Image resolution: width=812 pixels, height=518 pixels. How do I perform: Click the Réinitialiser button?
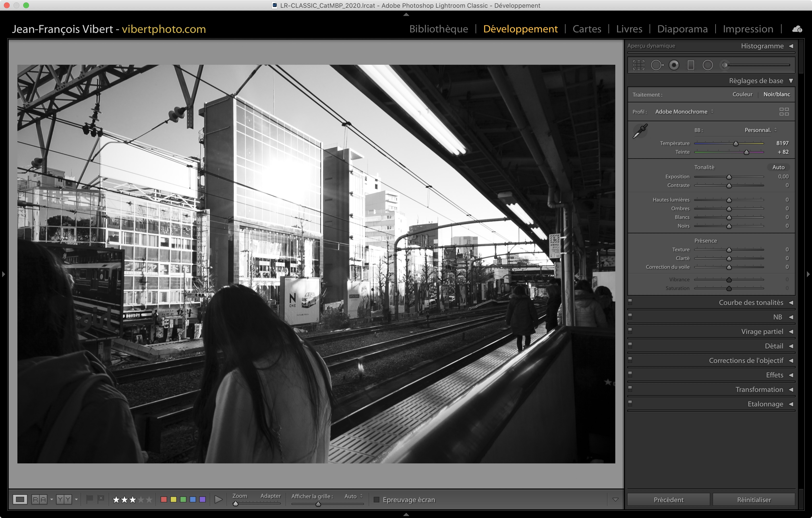tap(754, 499)
